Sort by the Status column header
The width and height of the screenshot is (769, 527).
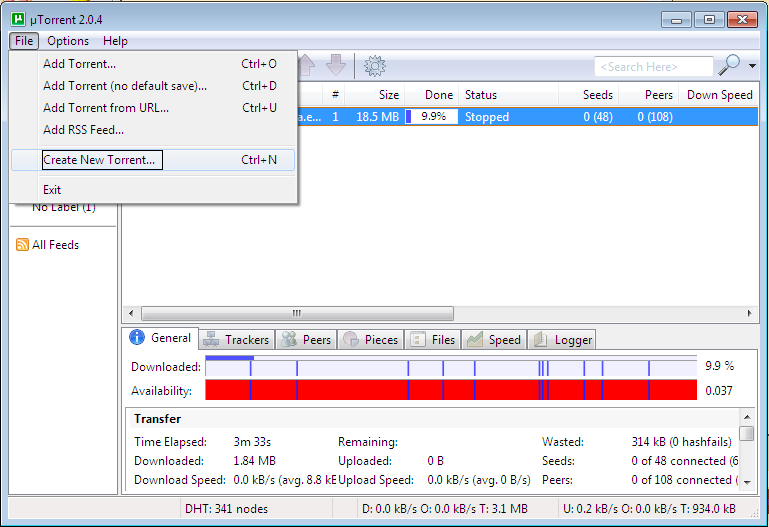point(508,95)
